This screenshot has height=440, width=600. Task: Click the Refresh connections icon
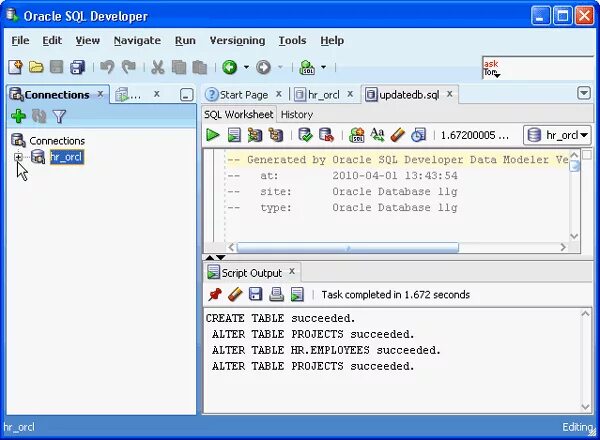[x=39, y=116]
